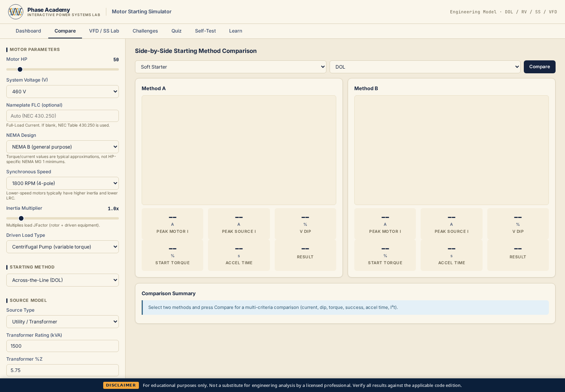Click Method A Peak Motor I card
Image resolution: width=565 pixels, height=392 pixels.
pos(173,224)
